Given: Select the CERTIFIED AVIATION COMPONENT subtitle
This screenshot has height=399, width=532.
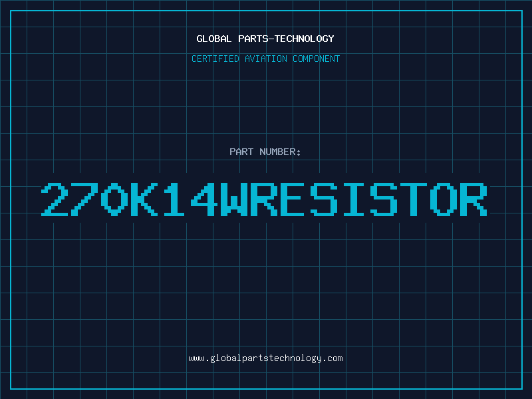Looking at the screenshot, I should [265, 59].
